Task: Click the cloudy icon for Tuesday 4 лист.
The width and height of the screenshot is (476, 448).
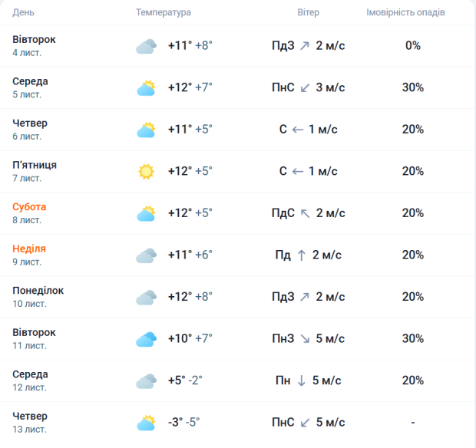Action: pyautogui.click(x=146, y=46)
